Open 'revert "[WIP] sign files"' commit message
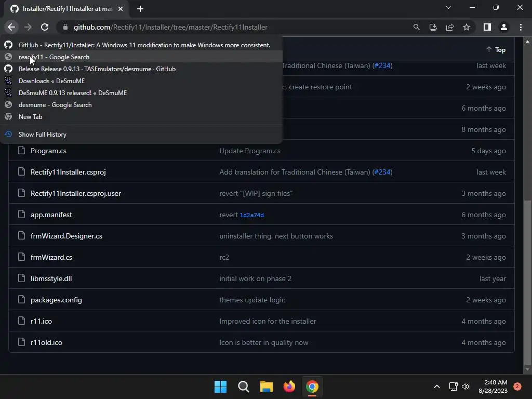The height and width of the screenshot is (399, 532). tap(256, 193)
